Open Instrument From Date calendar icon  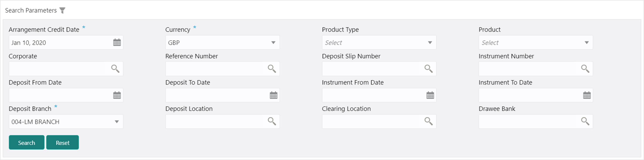[430, 95]
